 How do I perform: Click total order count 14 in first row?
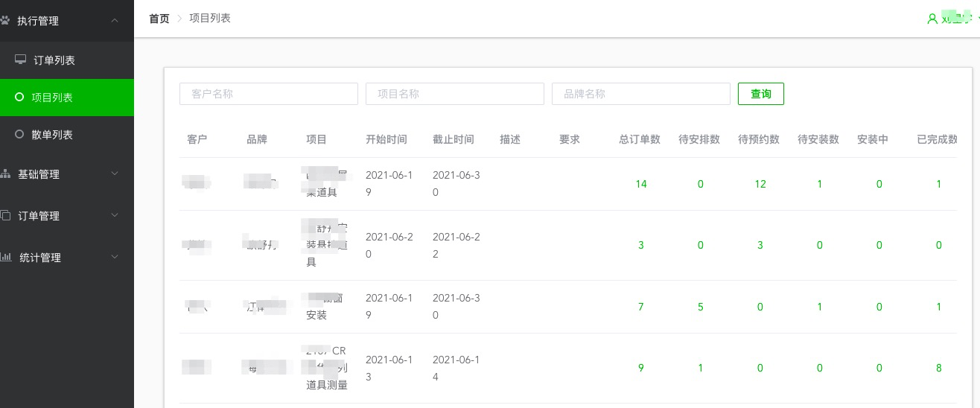click(640, 184)
